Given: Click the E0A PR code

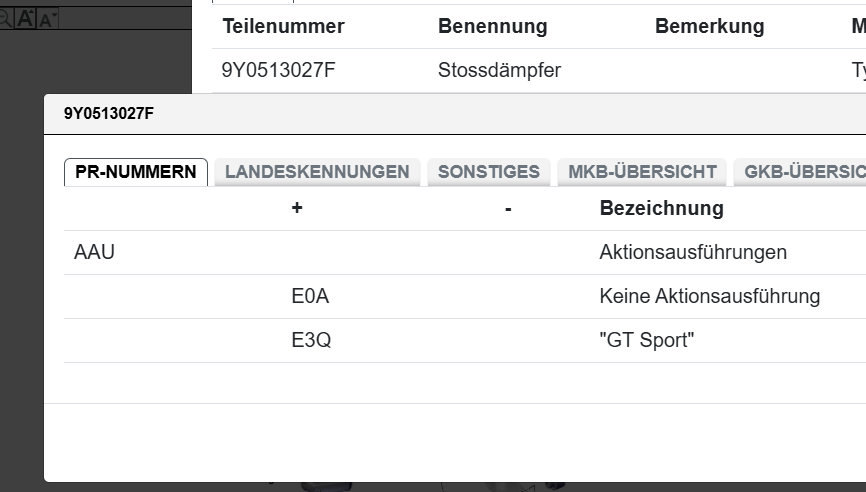Looking at the screenshot, I should point(310,296).
